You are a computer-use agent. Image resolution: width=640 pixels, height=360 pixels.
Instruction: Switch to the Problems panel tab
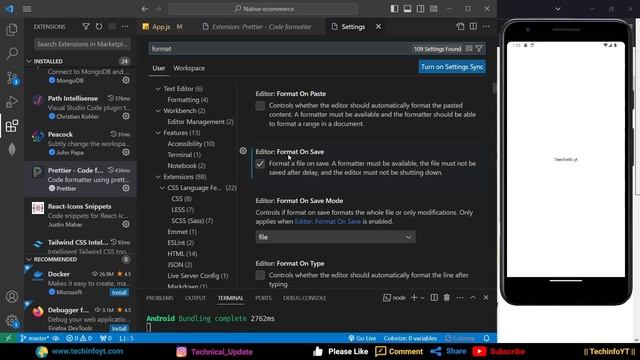pos(160,298)
